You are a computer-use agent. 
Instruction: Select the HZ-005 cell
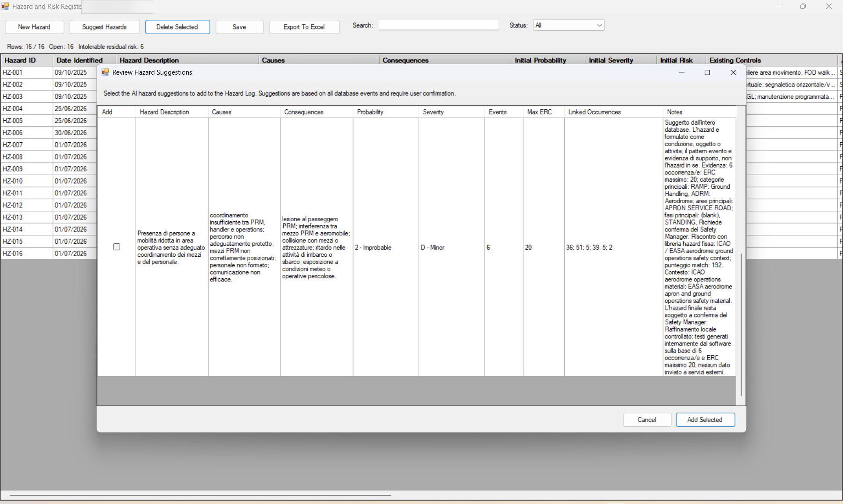point(27,121)
